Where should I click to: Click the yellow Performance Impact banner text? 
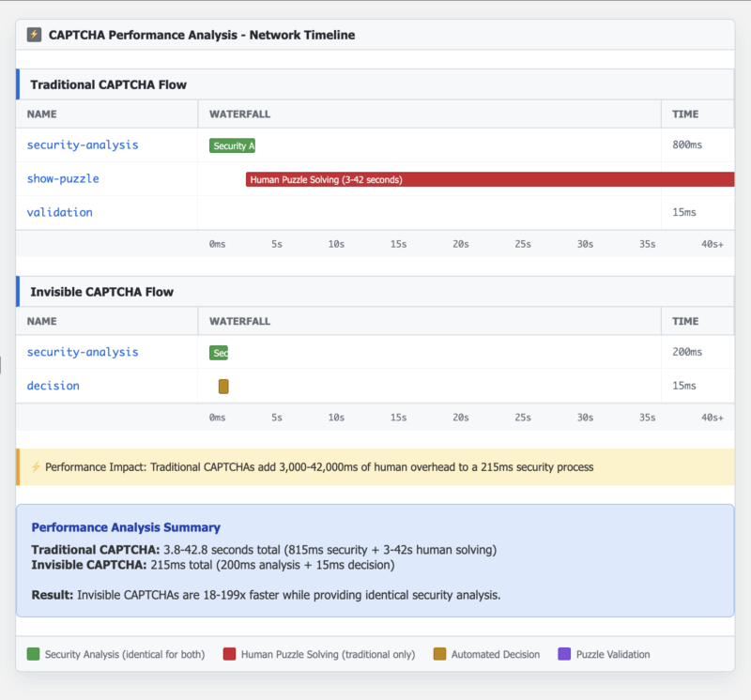[319, 467]
